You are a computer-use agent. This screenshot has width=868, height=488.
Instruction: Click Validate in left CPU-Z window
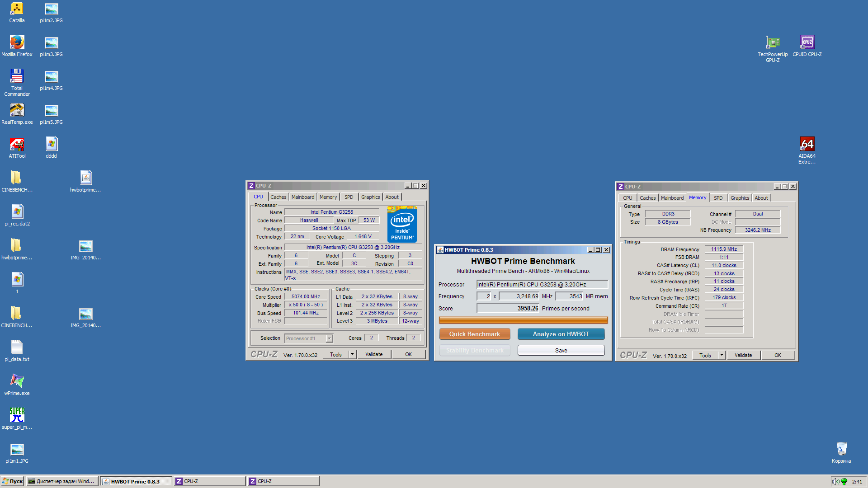click(374, 354)
